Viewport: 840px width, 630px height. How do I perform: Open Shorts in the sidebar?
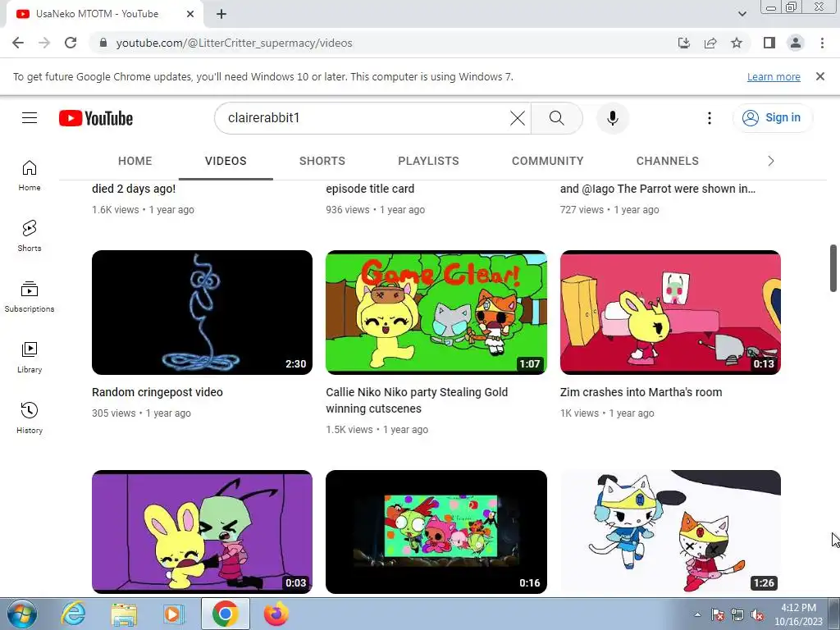tap(30, 236)
